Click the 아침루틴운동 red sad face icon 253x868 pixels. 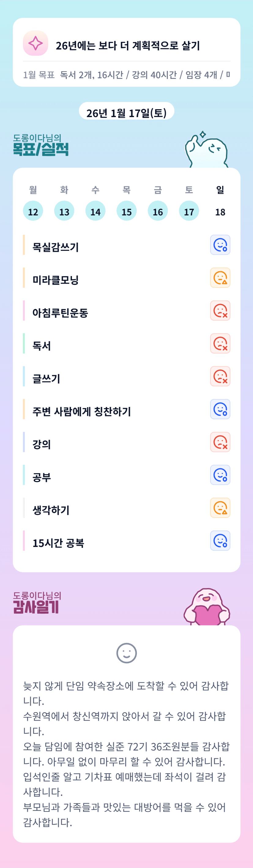click(x=220, y=311)
